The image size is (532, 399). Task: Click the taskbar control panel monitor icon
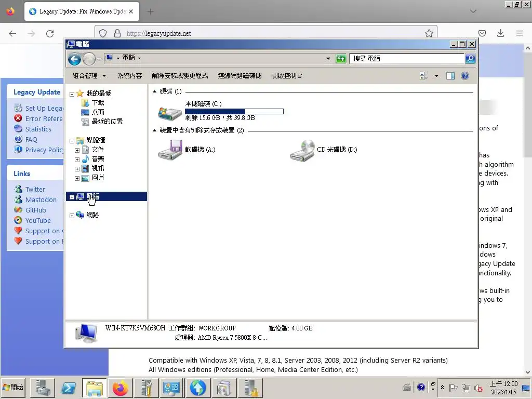point(172,388)
